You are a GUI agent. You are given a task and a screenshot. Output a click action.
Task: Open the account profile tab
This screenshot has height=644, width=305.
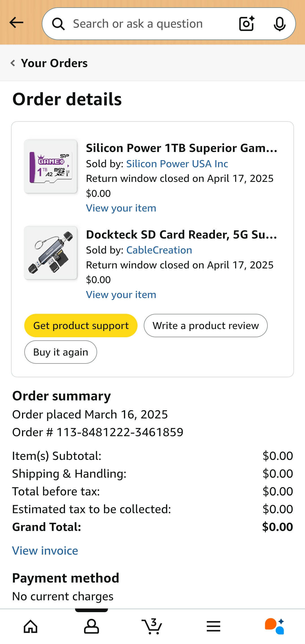pos(91,626)
